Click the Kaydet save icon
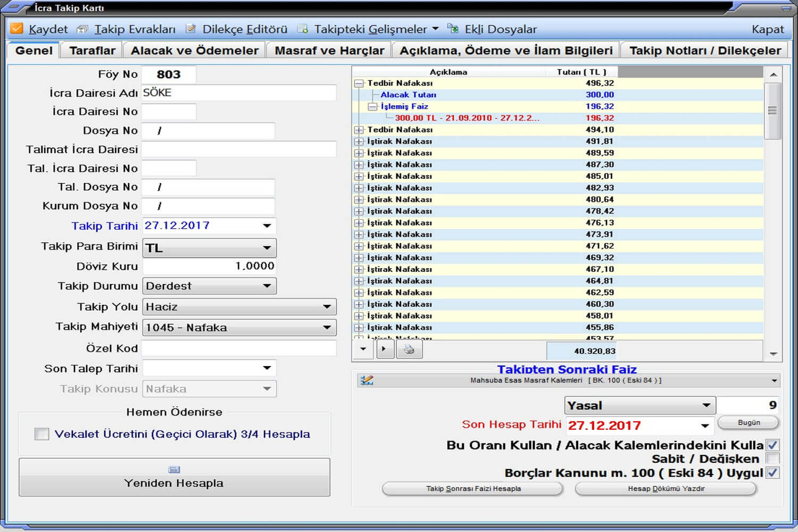Viewport: 798px width, 532px height. click(x=17, y=29)
